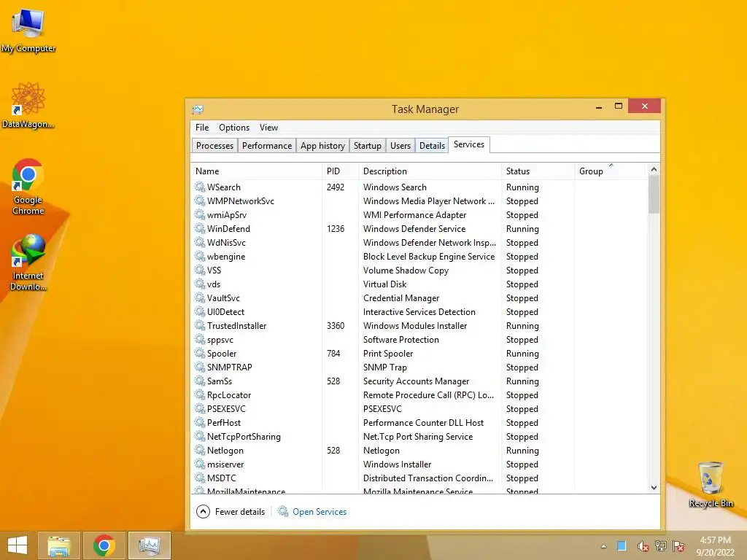
Task: Click PID 2492 of WSearch
Action: point(336,187)
